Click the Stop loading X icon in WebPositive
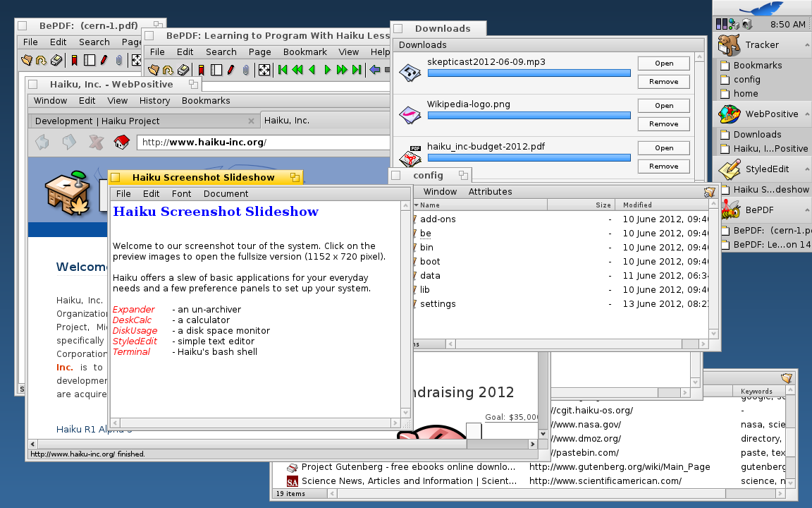Viewport: 812px width, 508px height. [95, 142]
